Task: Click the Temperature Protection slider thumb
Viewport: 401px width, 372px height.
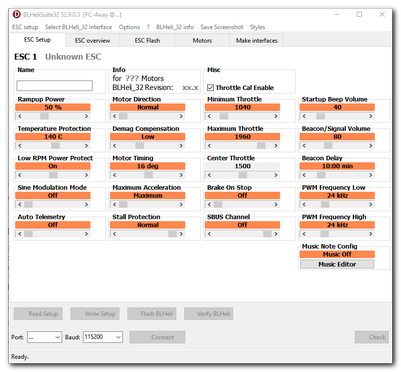Action: coord(55,146)
